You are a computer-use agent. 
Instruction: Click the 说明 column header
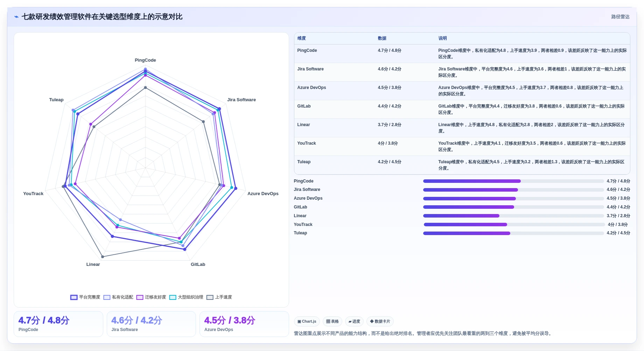442,38
